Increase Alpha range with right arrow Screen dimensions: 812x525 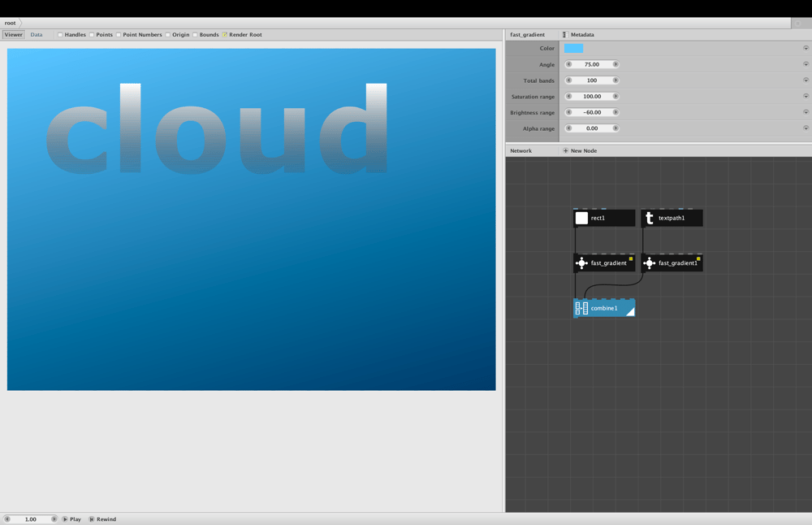(615, 128)
